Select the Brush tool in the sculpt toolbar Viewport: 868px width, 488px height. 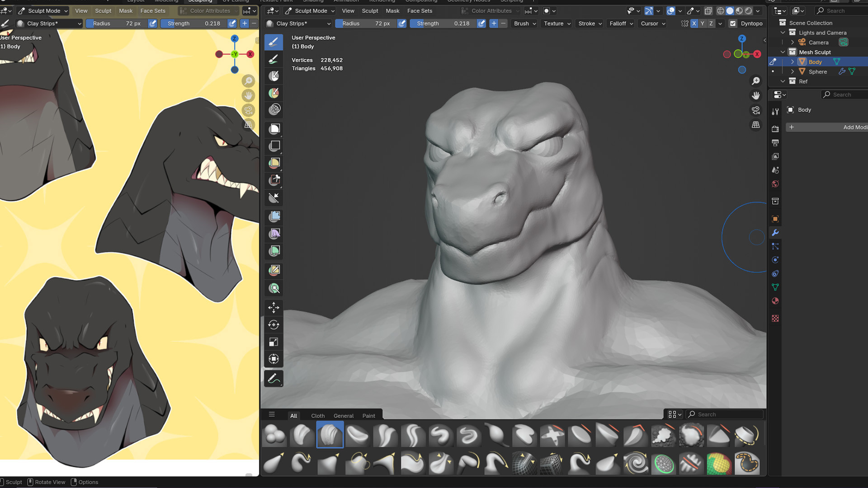[274, 42]
